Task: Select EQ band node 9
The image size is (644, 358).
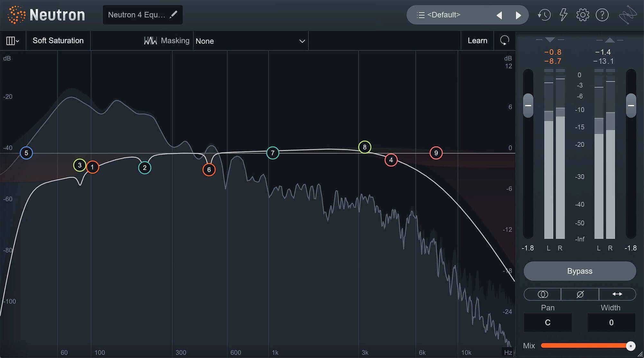Action: click(436, 153)
